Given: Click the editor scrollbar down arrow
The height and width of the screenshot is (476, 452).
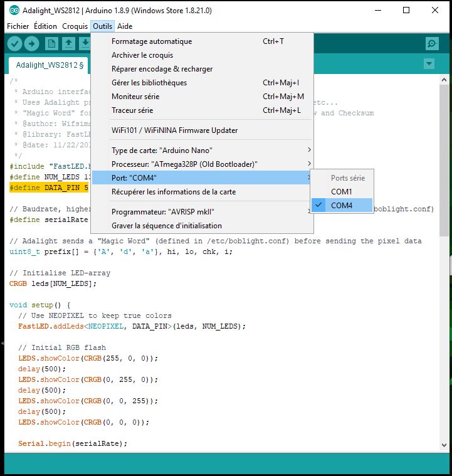Looking at the screenshot, I should pos(444,445).
